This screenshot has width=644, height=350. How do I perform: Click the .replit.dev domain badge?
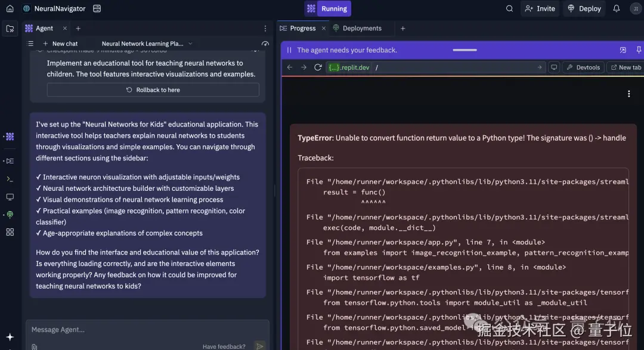(x=349, y=67)
